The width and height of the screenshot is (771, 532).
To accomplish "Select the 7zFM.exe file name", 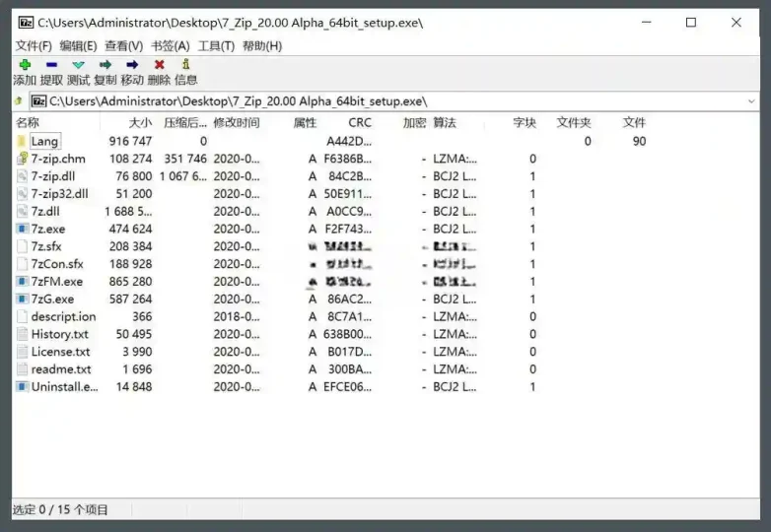I will click(x=56, y=282).
